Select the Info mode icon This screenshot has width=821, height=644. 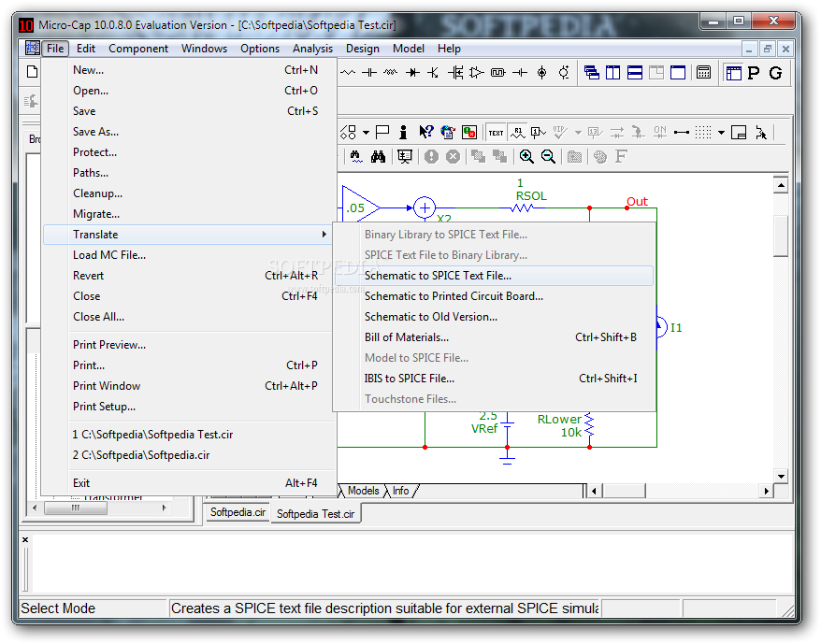point(403,132)
